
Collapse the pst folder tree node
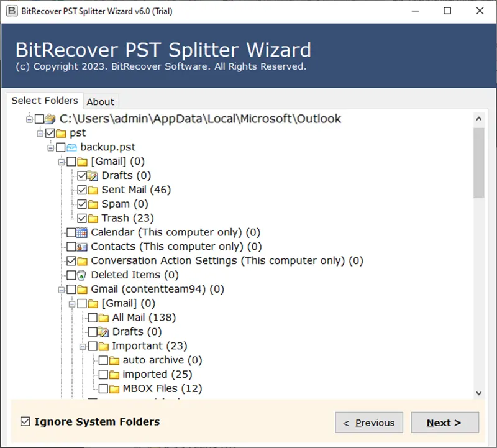coord(40,133)
